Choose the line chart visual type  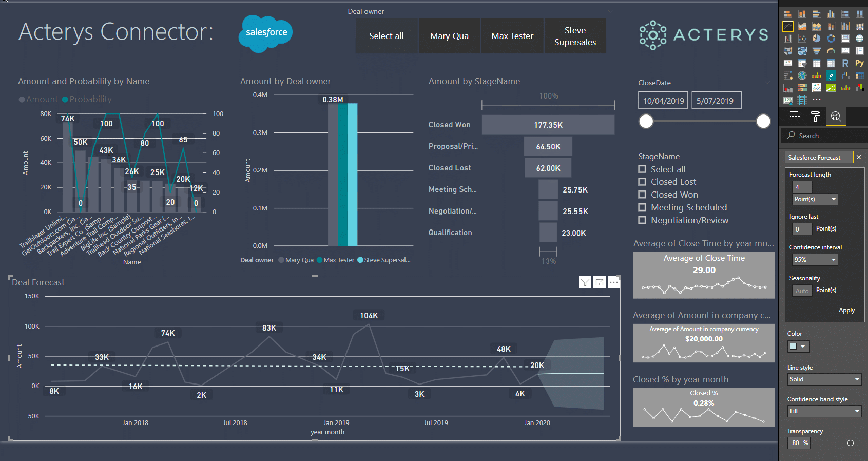[x=788, y=26]
